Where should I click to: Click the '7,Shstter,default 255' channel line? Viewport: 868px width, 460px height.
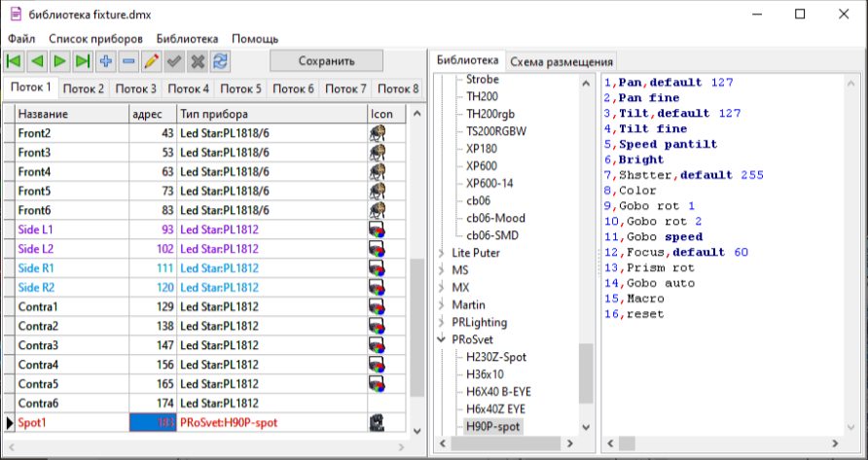[684, 175]
